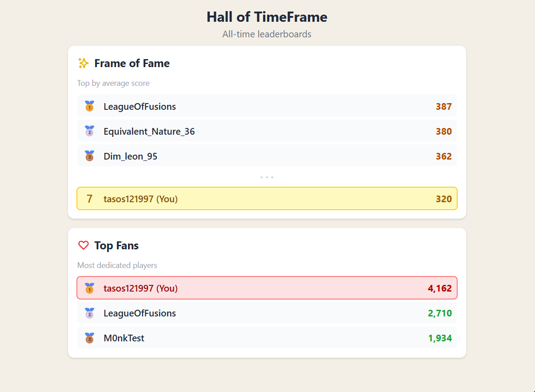The image size is (535, 392).
Task: Select the pink tasos121997 (You) Top Fans row
Action: pyautogui.click(x=267, y=288)
